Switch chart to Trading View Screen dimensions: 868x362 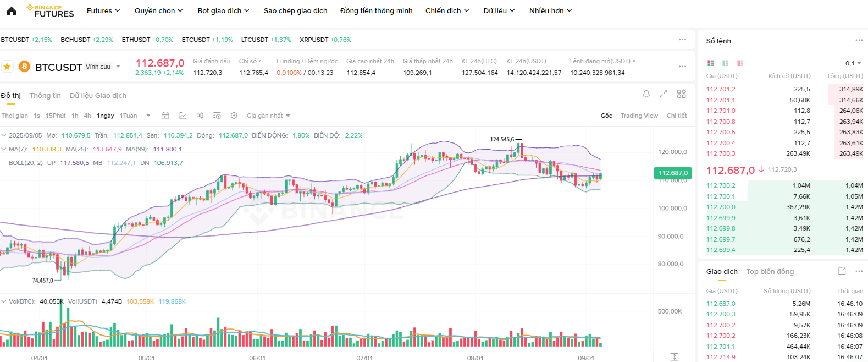click(x=639, y=116)
